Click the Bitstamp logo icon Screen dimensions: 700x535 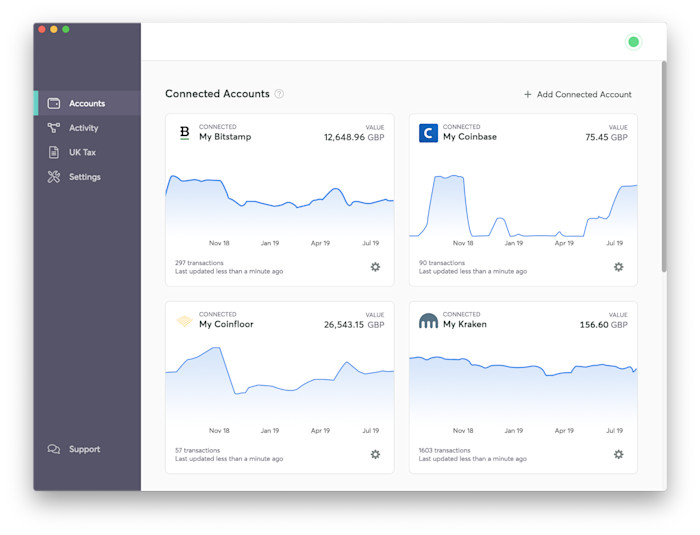(x=184, y=133)
